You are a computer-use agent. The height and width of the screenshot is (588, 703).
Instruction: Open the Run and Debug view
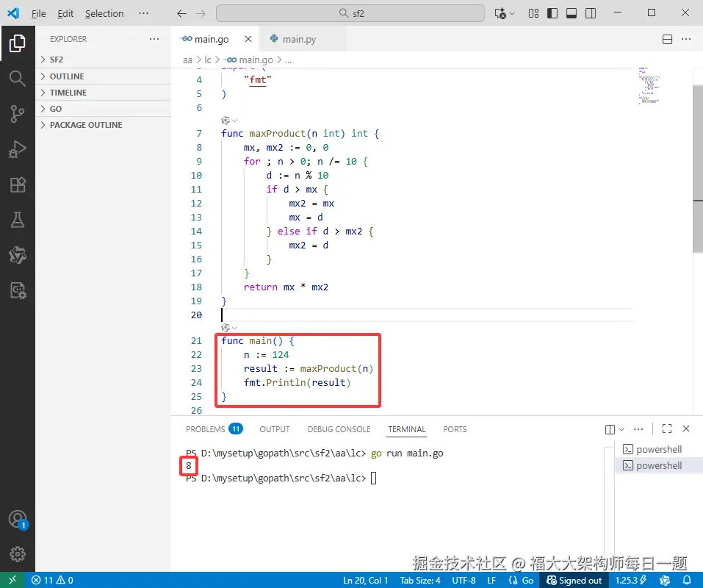[17, 149]
